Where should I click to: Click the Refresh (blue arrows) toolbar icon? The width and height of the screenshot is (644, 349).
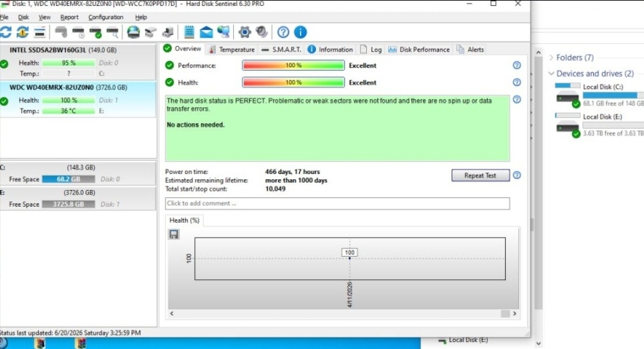[5, 32]
